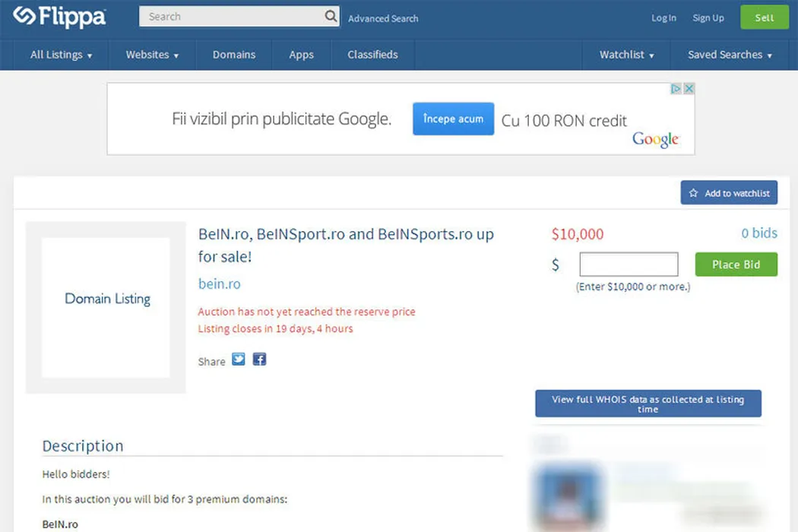The height and width of the screenshot is (532, 798).
Task: Click the search magnifier icon
Action: pyautogui.click(x=331, y=17)
